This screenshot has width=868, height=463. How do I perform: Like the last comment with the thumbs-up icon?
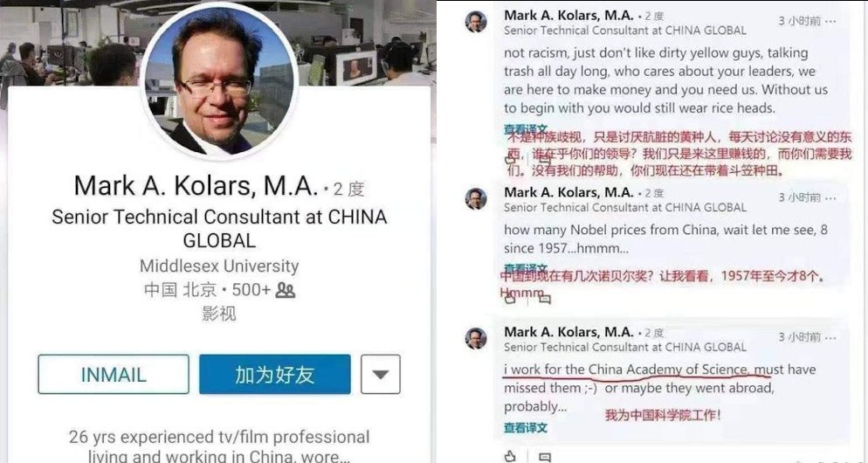pyautogui.click(x=510, y=456)
